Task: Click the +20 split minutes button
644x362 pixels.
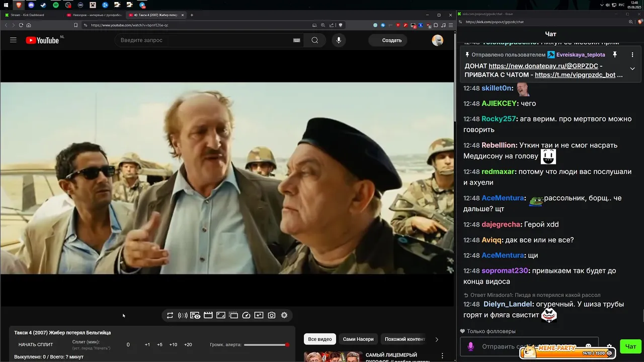Action: pyautogui.click(x=188, y=345)
